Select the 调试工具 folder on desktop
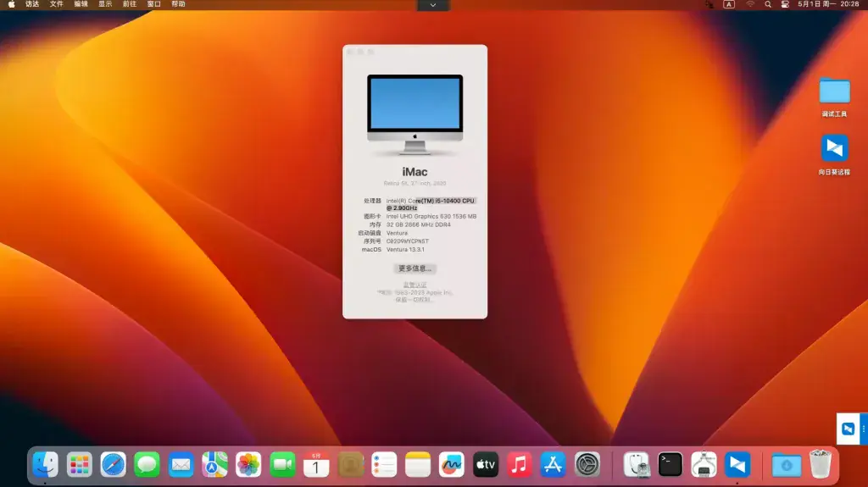Image resolution: width=868 pixels, height=487 pixels. coord(834,98)
